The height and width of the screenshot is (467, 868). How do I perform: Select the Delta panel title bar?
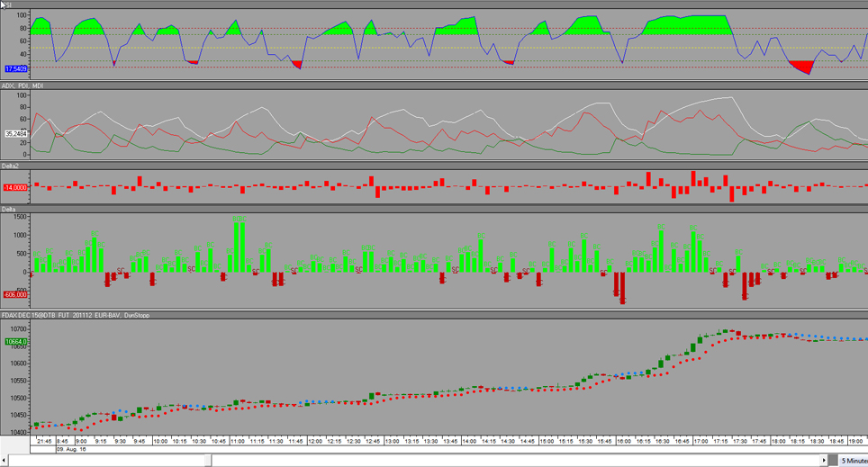432,209
